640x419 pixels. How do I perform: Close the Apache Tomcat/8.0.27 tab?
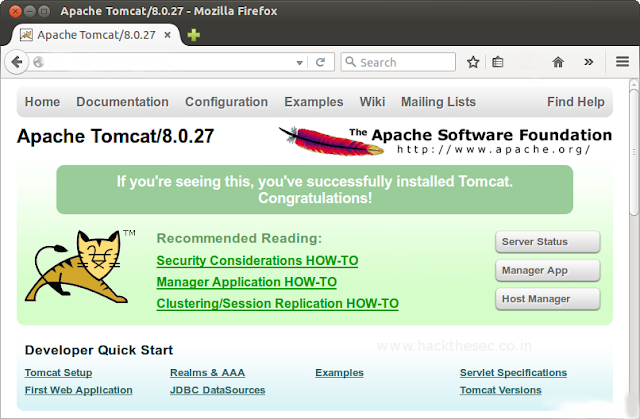[x=167, y=35]
